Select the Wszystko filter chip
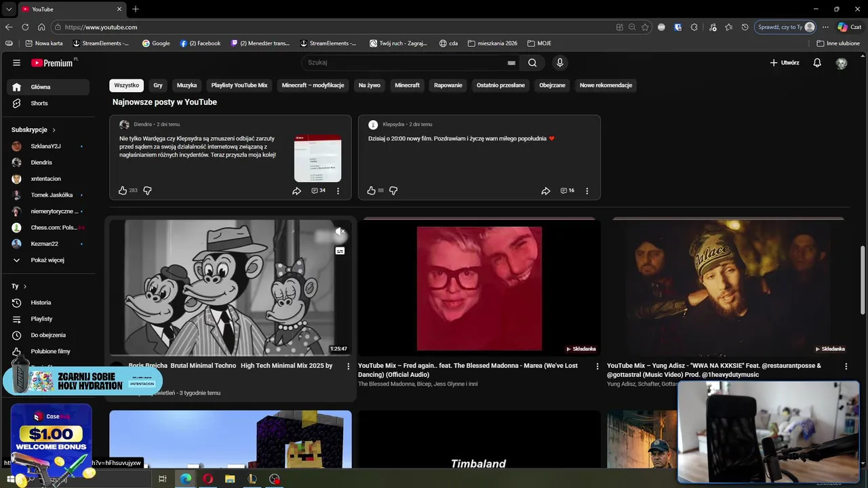The image size is (868, 488). pyautogui.click(x=126, y=85)
